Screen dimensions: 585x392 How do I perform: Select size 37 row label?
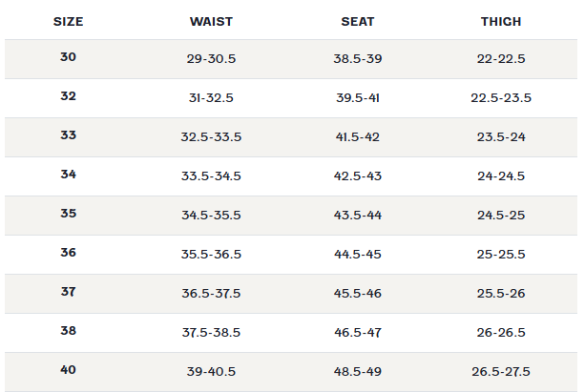[x=69, y=292]
